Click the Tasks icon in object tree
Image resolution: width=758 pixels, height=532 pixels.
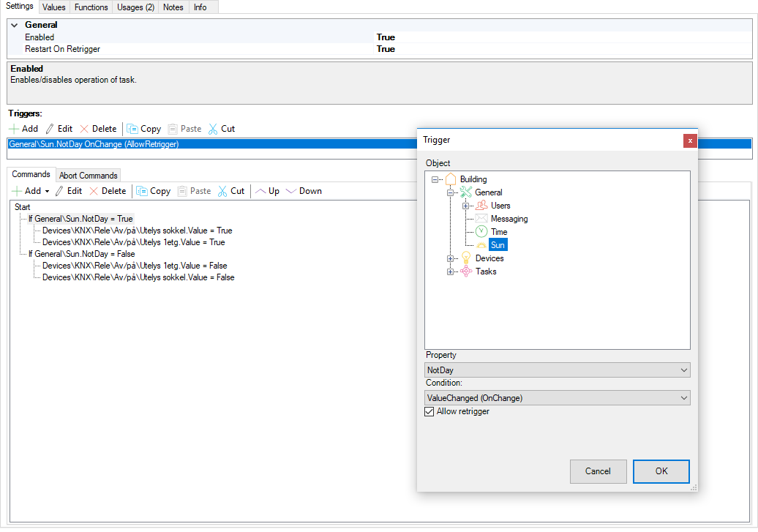pos(465,271)
